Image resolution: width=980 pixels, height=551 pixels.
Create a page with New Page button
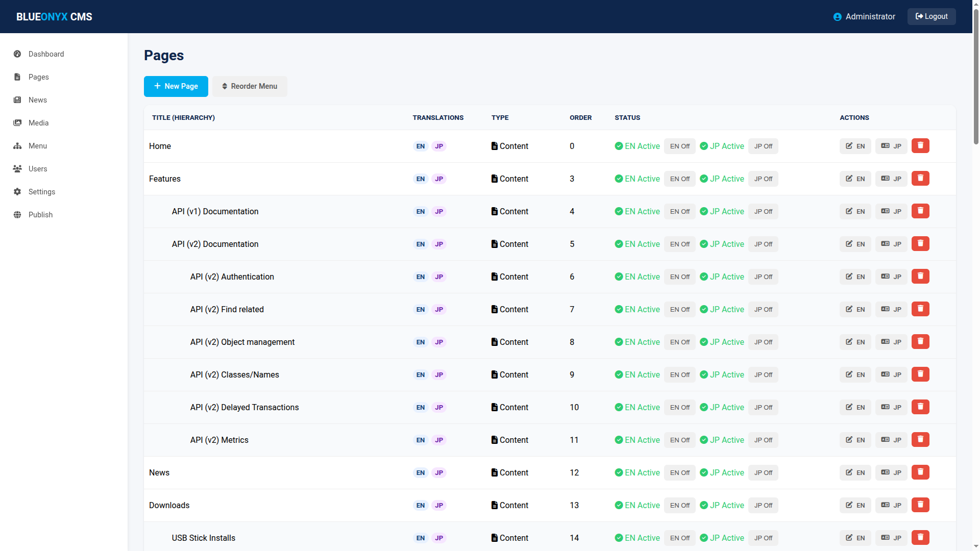[x=176, y=86]
